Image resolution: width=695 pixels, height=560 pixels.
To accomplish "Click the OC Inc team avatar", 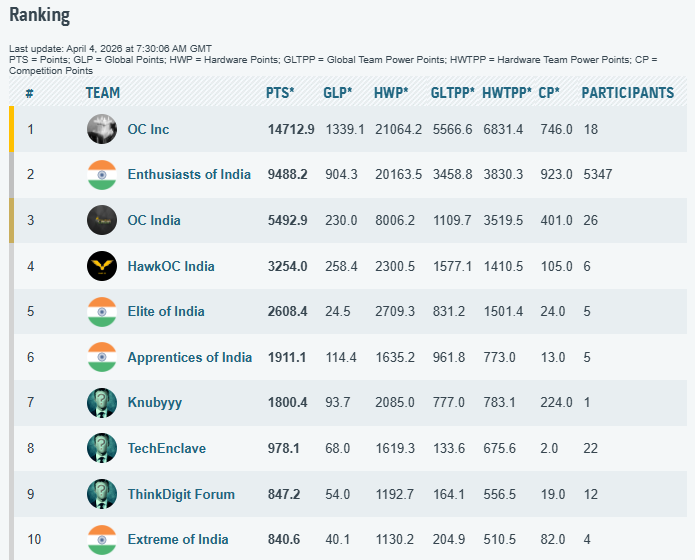I will (102, 129).
